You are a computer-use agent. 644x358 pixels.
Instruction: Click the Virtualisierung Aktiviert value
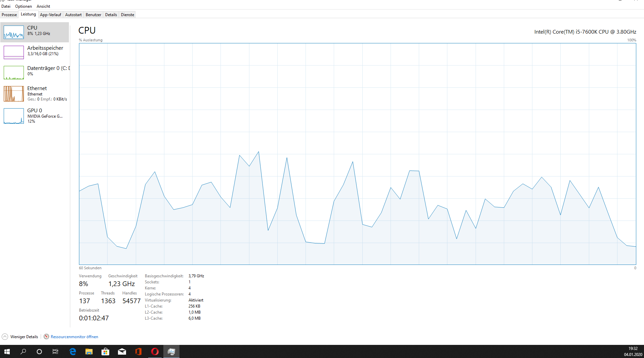click(x=196, y=300)
